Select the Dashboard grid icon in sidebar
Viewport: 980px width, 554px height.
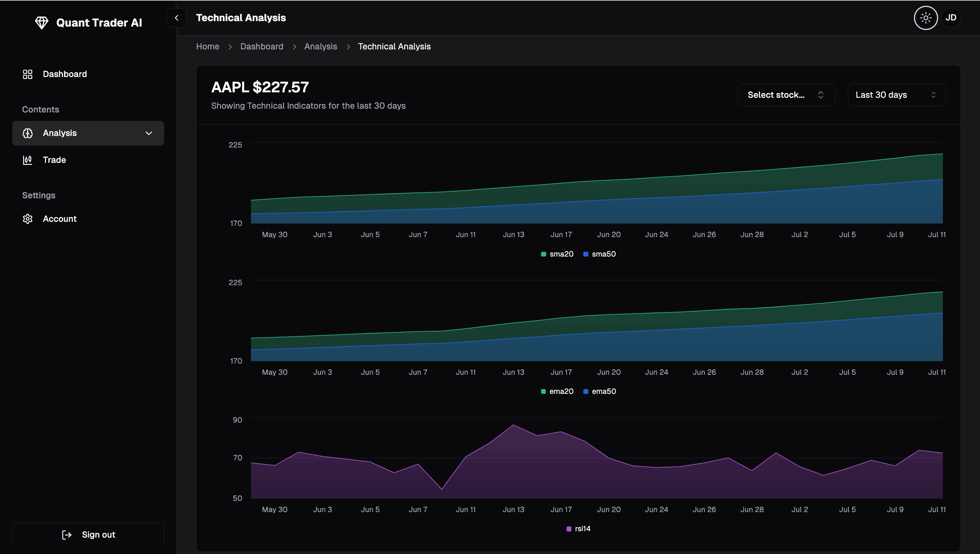27,74
